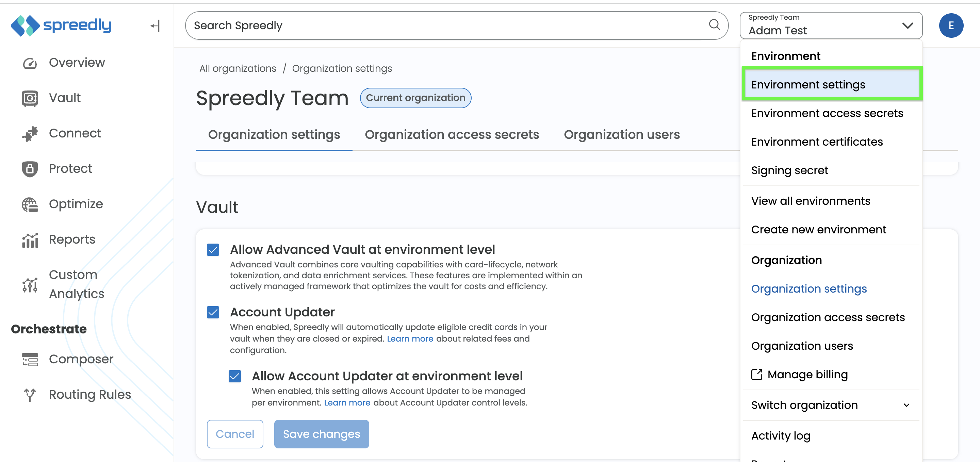The width and height of the screenshot is (980, 462).
Task: Choose Environment certificates menu item
Action: pos(831,142)
